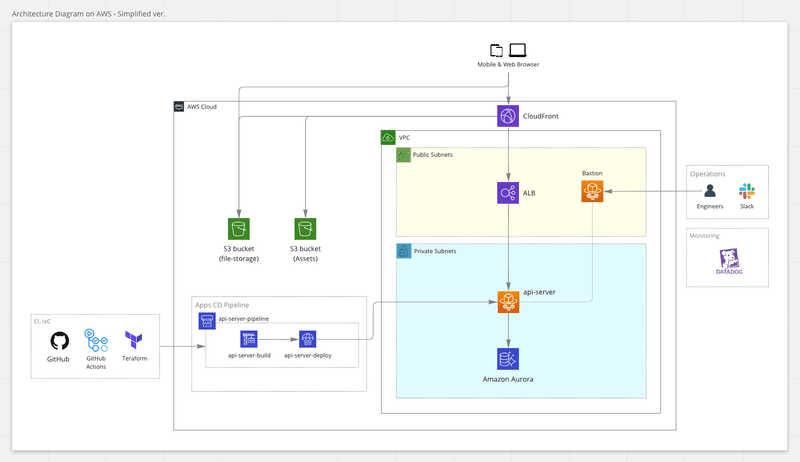Image resolution: width=800 pixels, height=462 pixels.
Task: Select the 'Apps CD Pipeline' label
Action: [222, 305]
